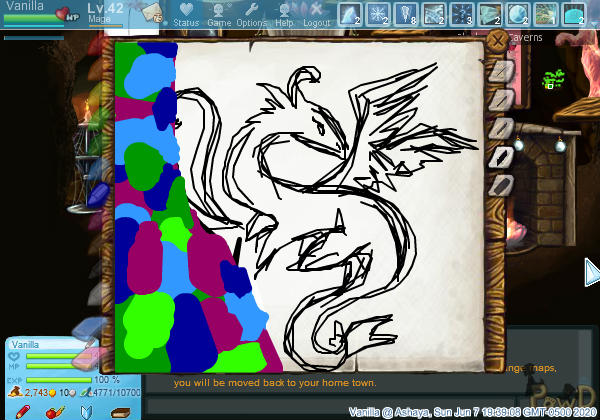Viewport: 600px width, 420px height.
Task: Open the Options wrench menu
Action: pos(251,14)
